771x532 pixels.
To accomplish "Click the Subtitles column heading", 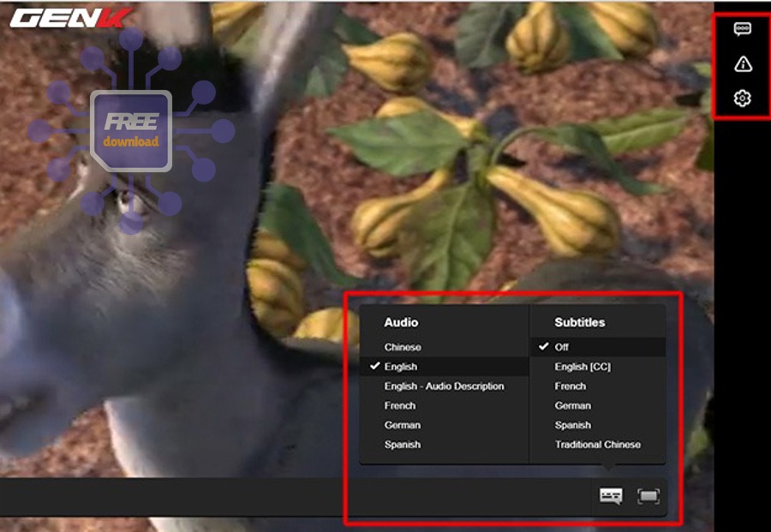I will pos(580,322).
